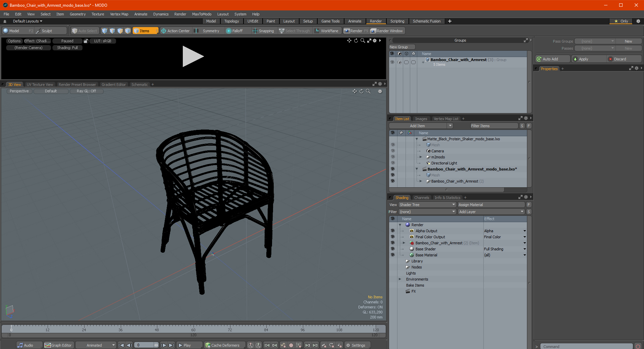Go to first frame

pyautogui.click(x=121, y=345)
